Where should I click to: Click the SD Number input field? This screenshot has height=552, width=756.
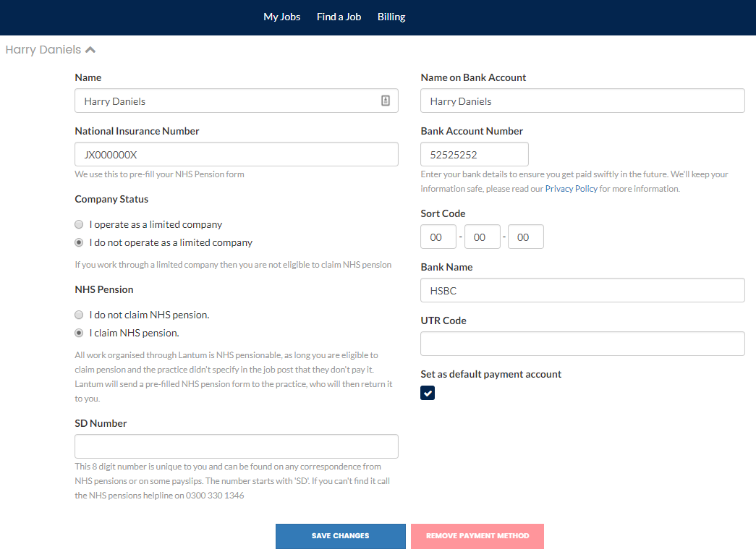[237, 446]
